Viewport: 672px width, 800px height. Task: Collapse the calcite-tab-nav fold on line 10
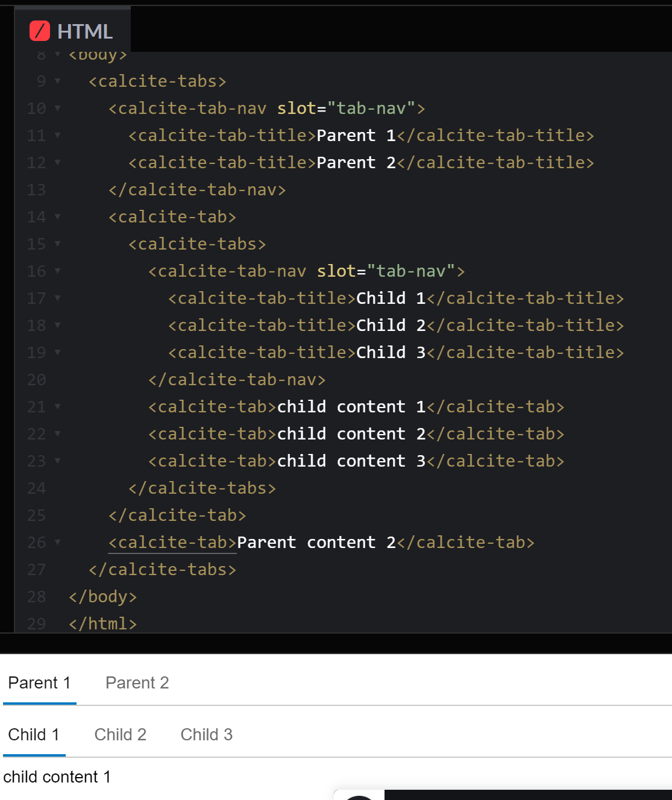pos(56,109)
